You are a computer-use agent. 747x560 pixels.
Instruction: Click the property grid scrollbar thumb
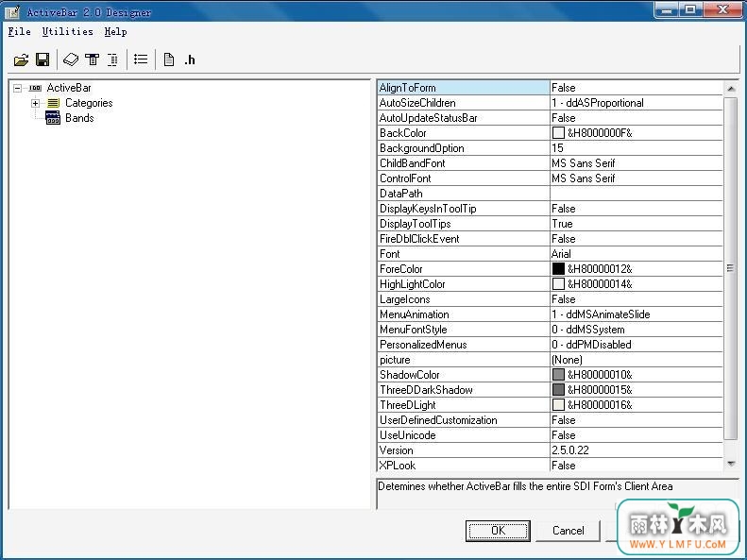[x=731, y=268]
